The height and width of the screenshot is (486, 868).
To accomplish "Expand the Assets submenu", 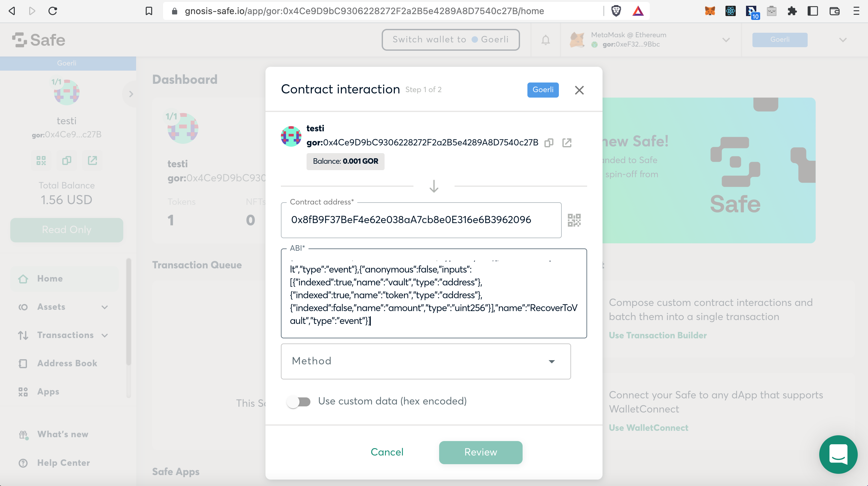I will click(x=105, y=307).
